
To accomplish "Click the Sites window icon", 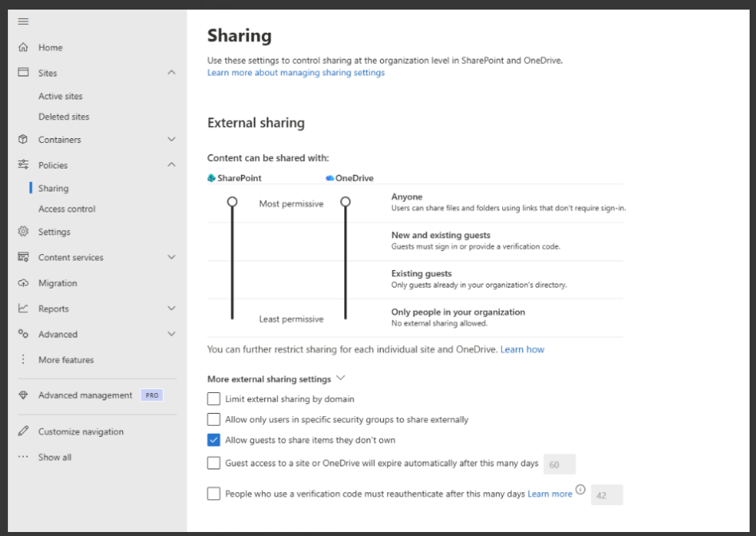I will pos(23,73).
